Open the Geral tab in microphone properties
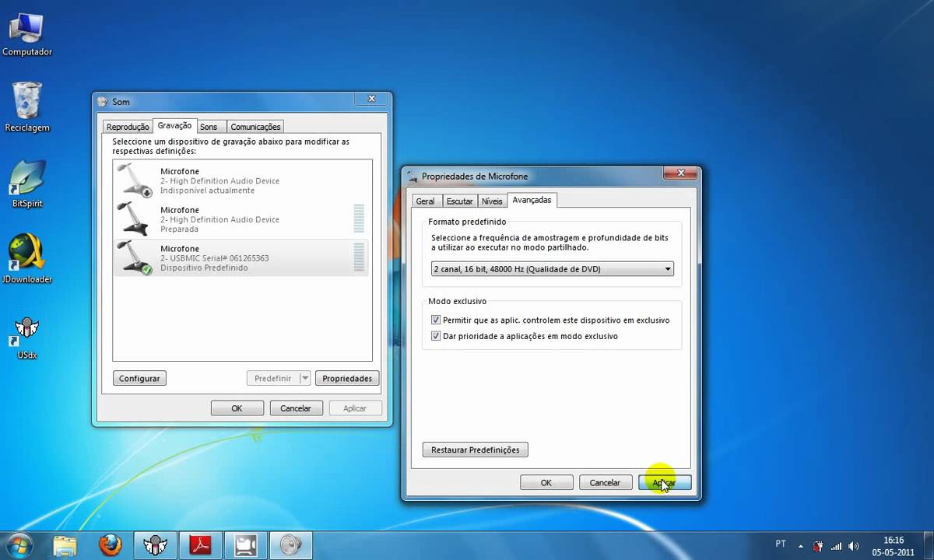This screenshot has width=934, height=560. 425,201
